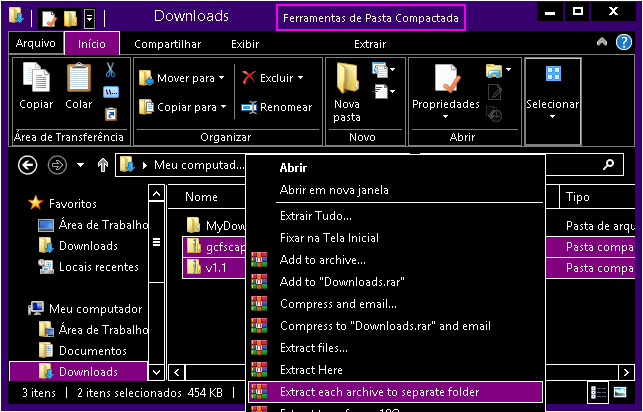Open Downloads under Favoritos
The height and width of the screenshot is (412, 643).
(78, 246)
